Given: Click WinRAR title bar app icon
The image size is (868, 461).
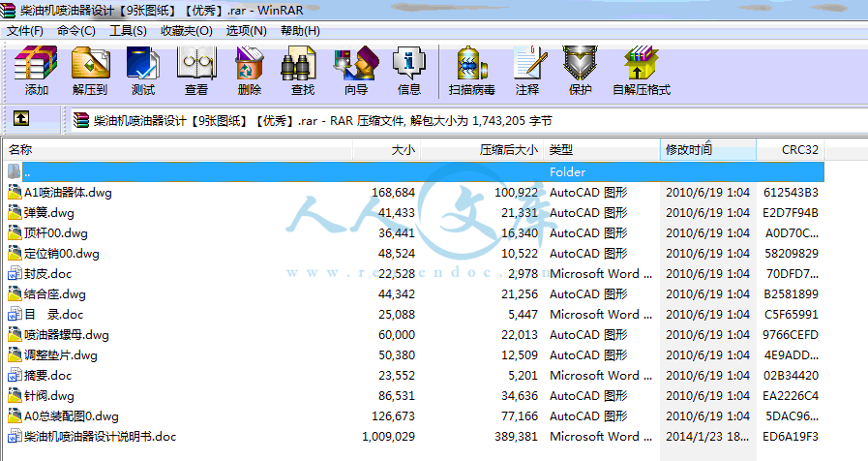Looking at the screenshot, I should (x=8, y=10).
